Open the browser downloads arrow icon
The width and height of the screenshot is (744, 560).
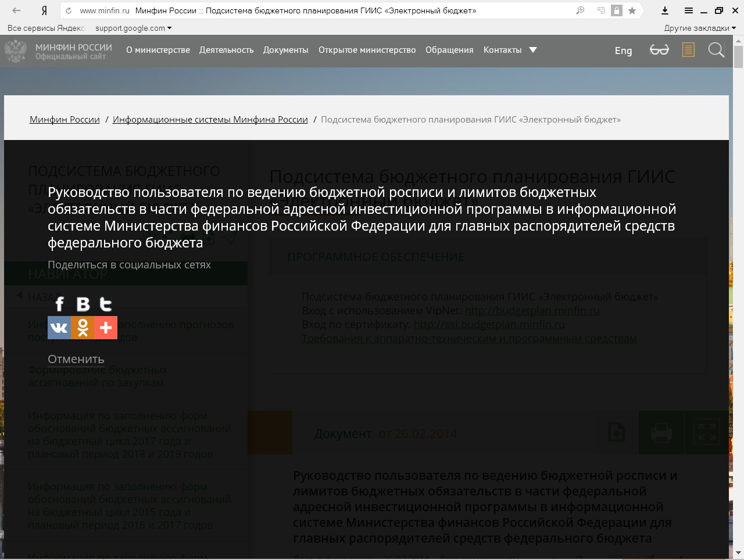point(665,10)
